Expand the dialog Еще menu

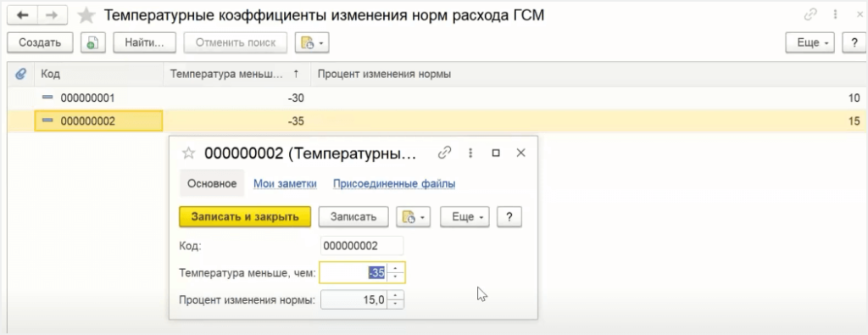click(465, 217)
